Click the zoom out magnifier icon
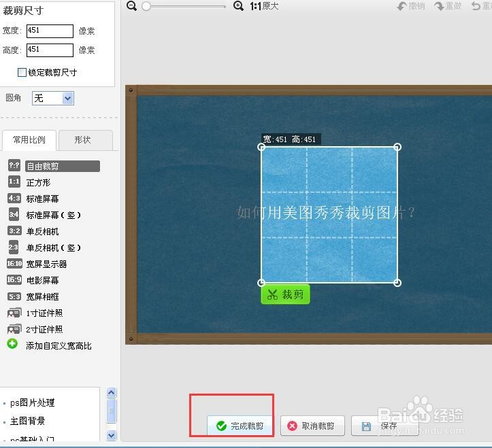 click(131, 5)
